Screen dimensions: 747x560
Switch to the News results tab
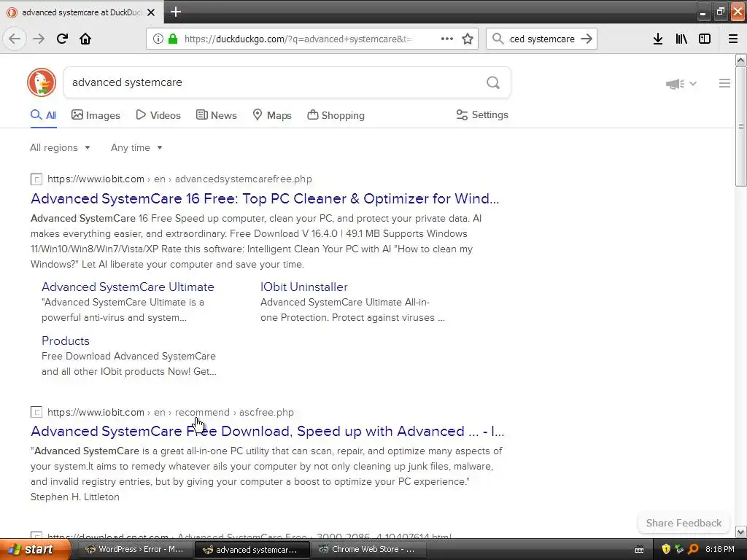coord(216,115)
